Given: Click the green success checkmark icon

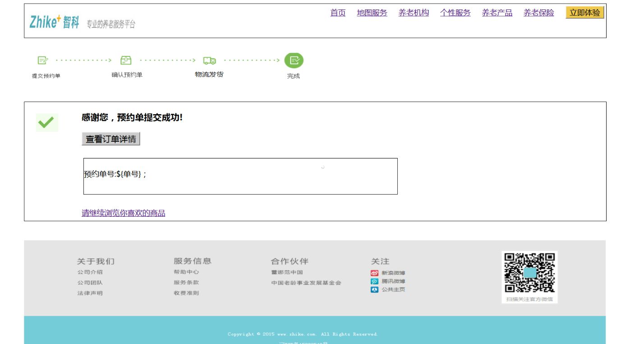Looking at the screenshot, I should click(46, 122).
